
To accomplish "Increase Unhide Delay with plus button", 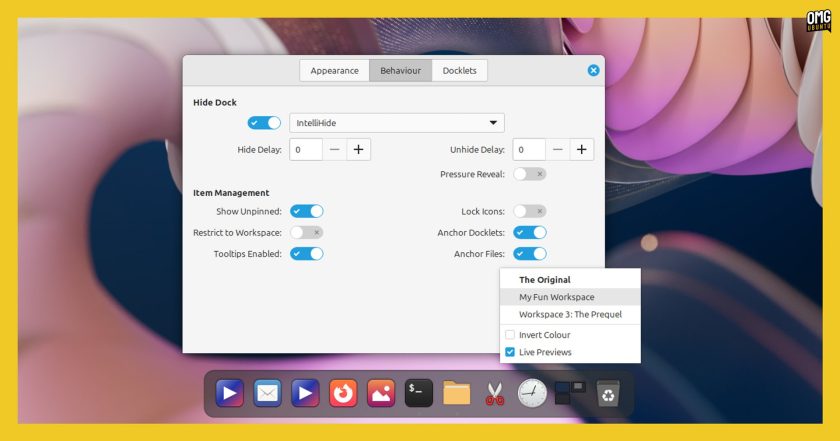I will (x=581, y=150).
